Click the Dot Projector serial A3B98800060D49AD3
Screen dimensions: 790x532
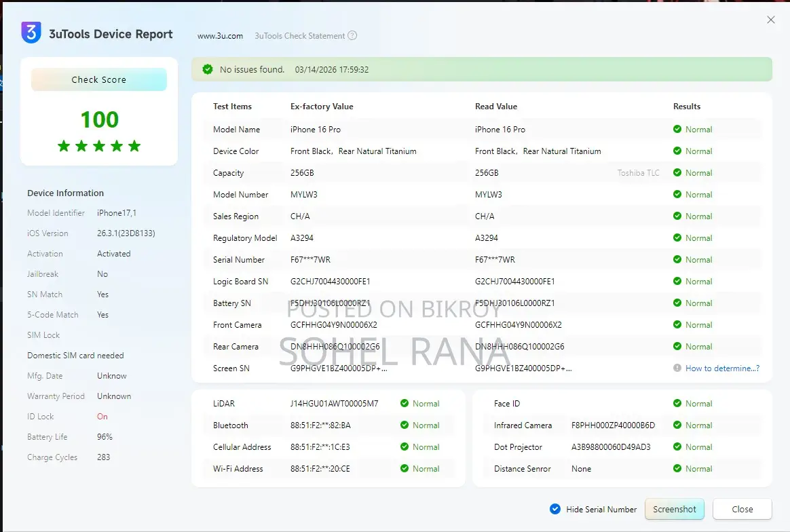611,447
